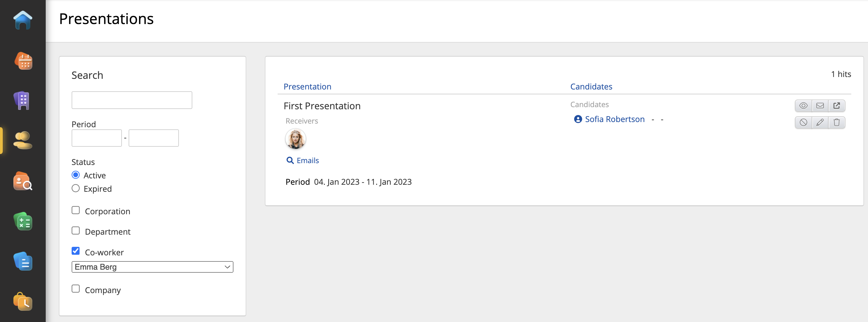Enable the Corporation checkbox
The image size is (868, 322).
(76, 210)
